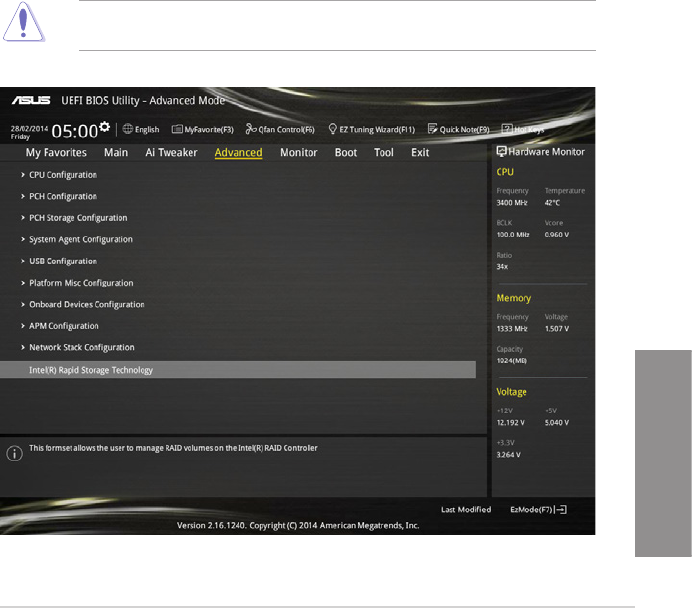Screen dimensions: 692x608
Task: Go to Monitor tab
Action: point(299,153)
